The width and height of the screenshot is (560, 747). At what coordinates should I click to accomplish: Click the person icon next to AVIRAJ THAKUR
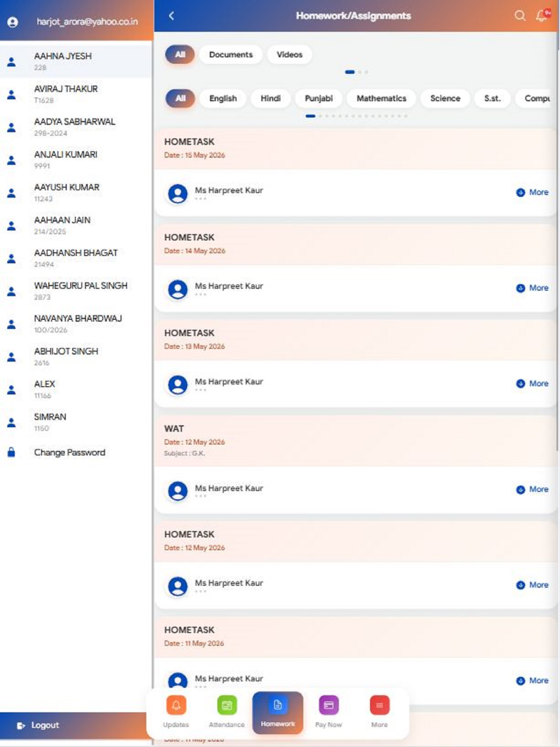[x=11, y=94]
